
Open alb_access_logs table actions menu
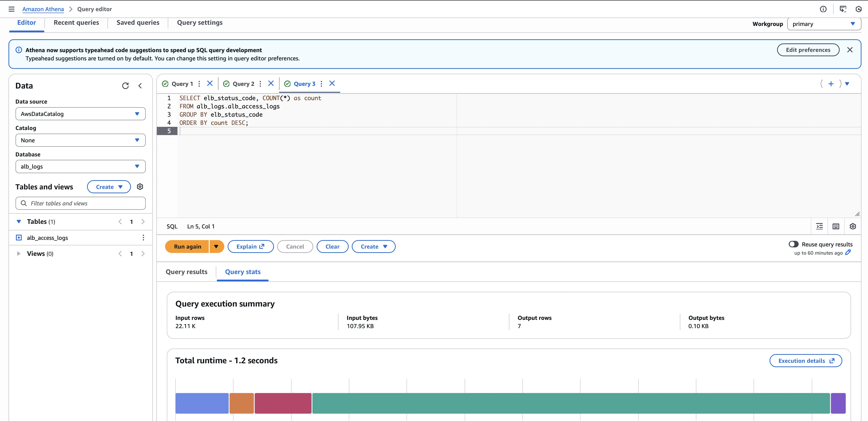[143, 238]
